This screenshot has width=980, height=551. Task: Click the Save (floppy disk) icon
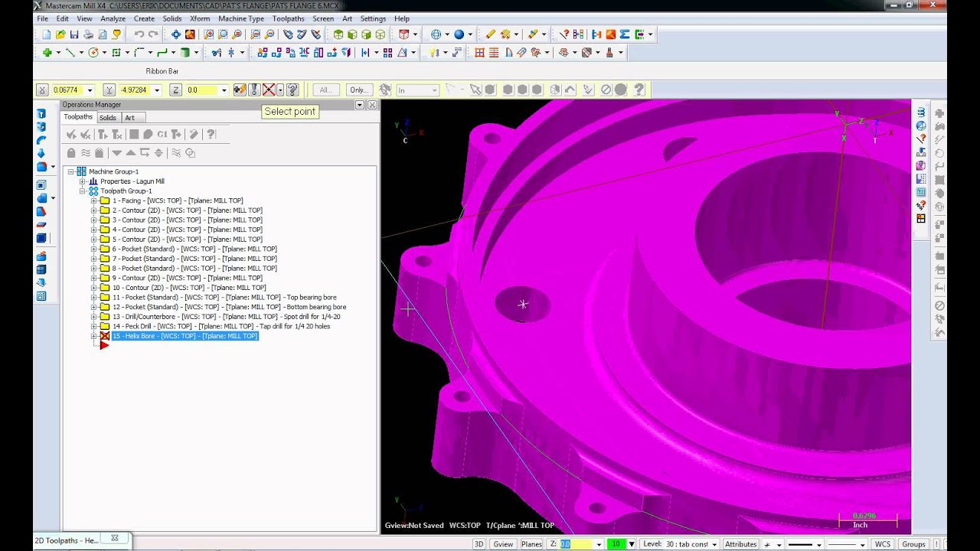click(74, 34)
